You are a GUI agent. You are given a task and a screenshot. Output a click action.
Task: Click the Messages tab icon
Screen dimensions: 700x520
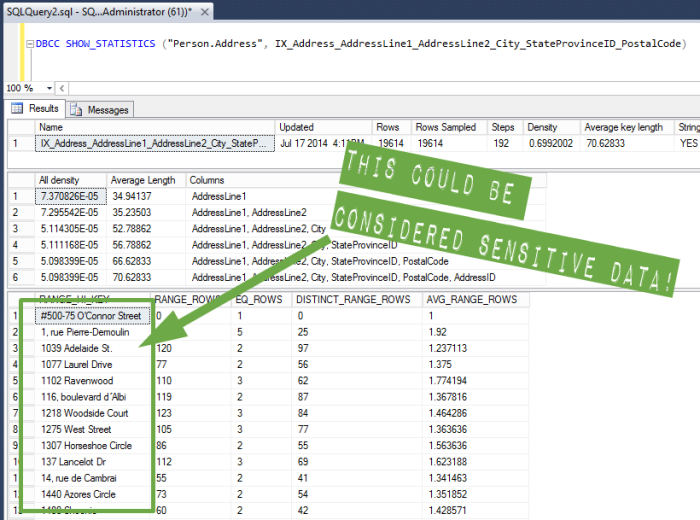pos(76,110)
